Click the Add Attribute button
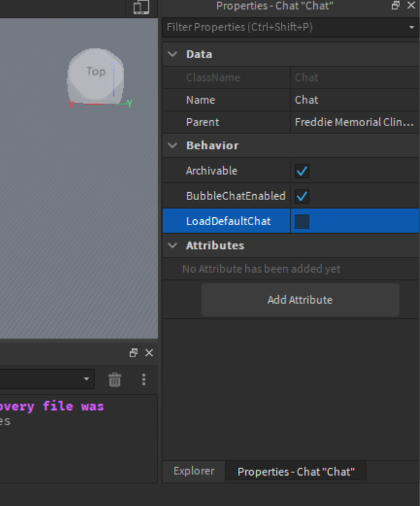 coord(300,300)
